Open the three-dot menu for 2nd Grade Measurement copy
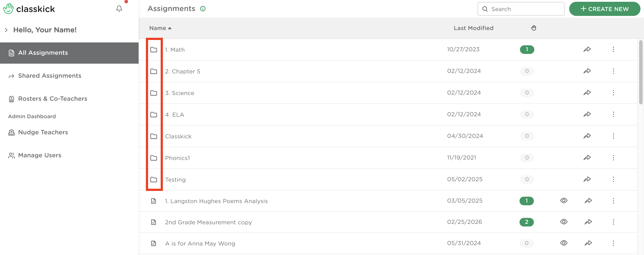The image size is (644, 255). [613, 222]
